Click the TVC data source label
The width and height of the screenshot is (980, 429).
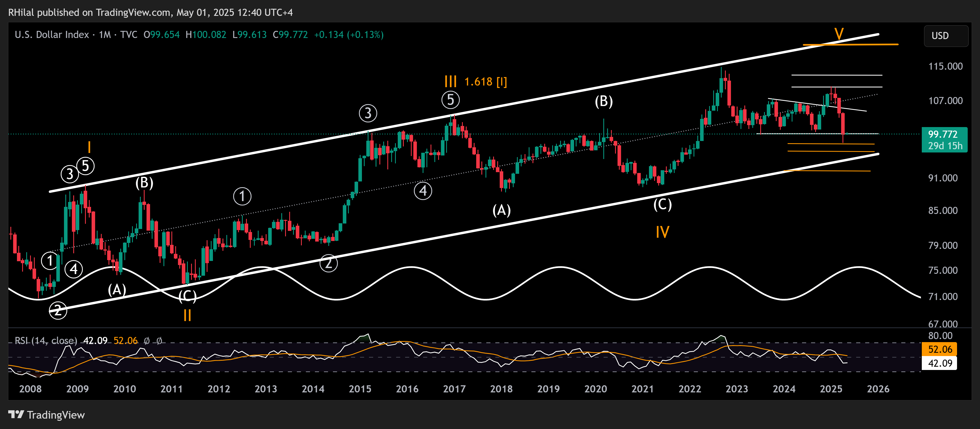[x=129, y=35]
